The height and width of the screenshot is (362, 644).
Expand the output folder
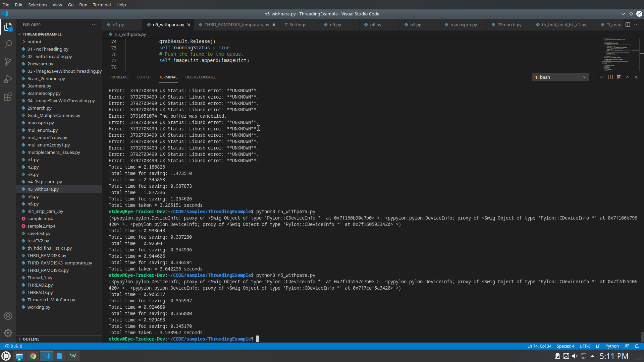click(34, 42)
